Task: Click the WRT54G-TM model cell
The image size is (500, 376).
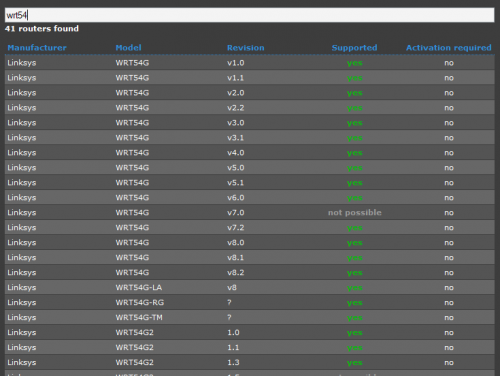Action: point(139,317)
